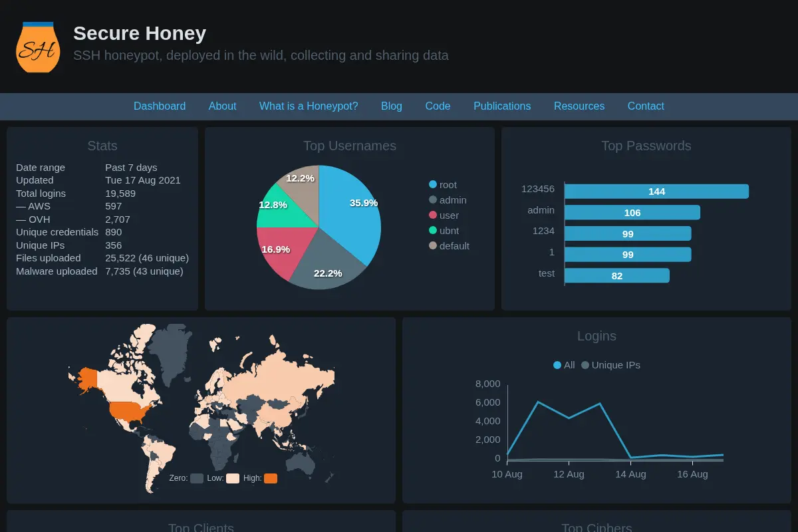The image size is (798, 532).
Task: Click the Logins chart heading
Action: click(x=597, y=336)
